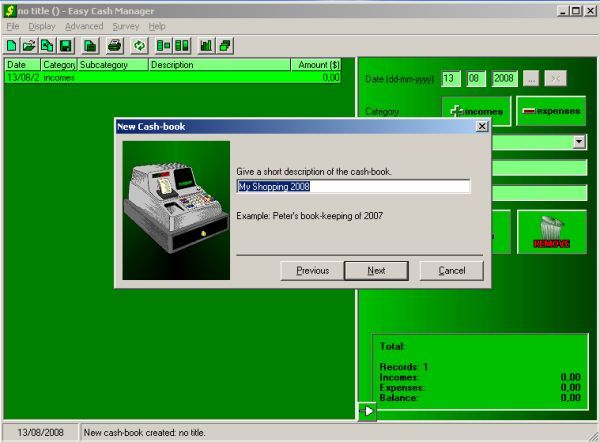Click the 0,00 amount in the record row

331,78
